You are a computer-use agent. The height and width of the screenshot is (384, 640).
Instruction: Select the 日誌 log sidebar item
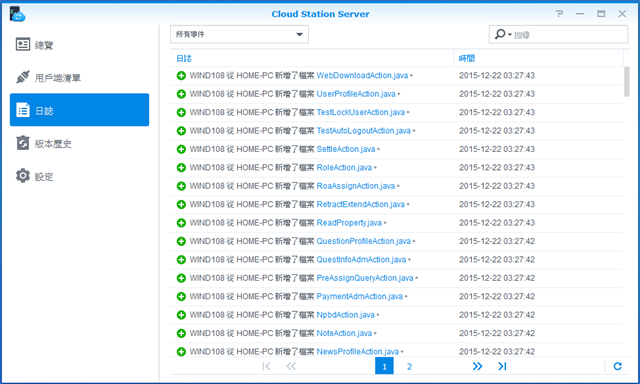80,110
